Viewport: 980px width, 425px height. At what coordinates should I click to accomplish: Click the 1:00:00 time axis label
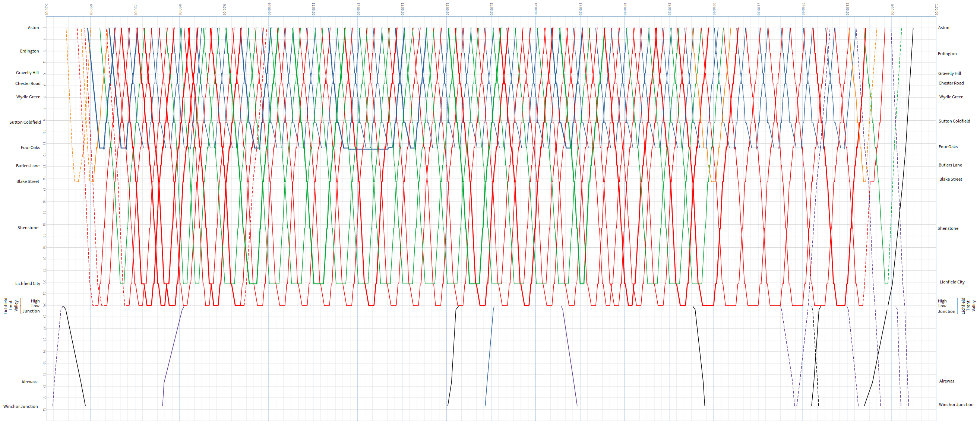[936, 10]
